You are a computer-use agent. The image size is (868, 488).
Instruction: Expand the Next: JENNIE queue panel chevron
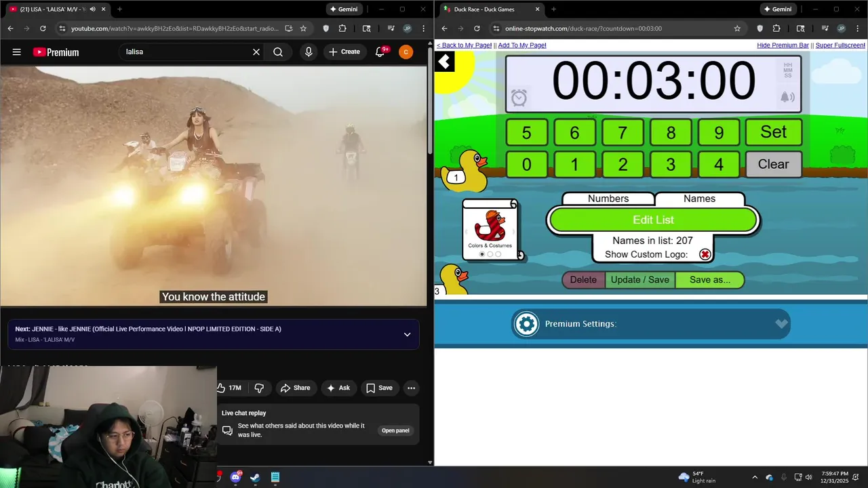point(407,334)
